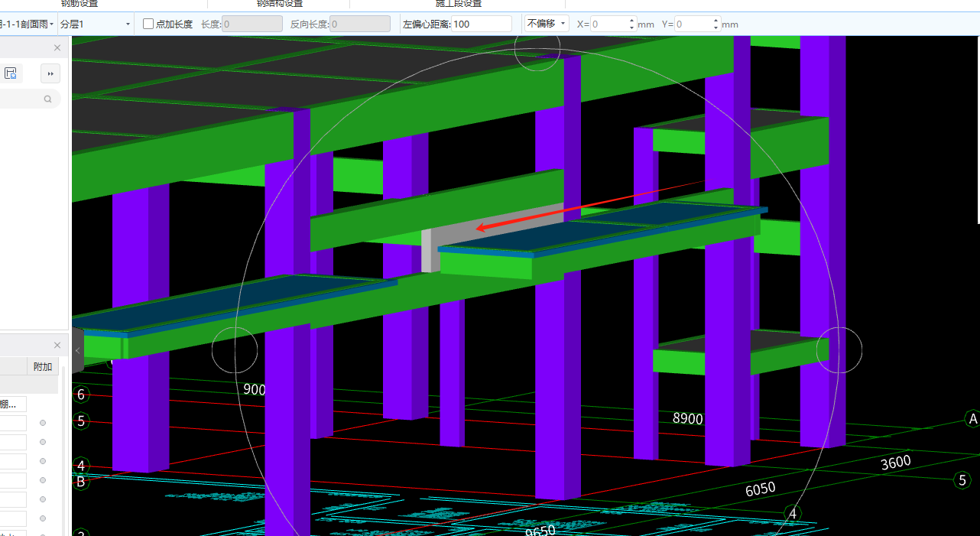
Task: Increase X offset with up stepper arrow
Action: tap(632, 21)
